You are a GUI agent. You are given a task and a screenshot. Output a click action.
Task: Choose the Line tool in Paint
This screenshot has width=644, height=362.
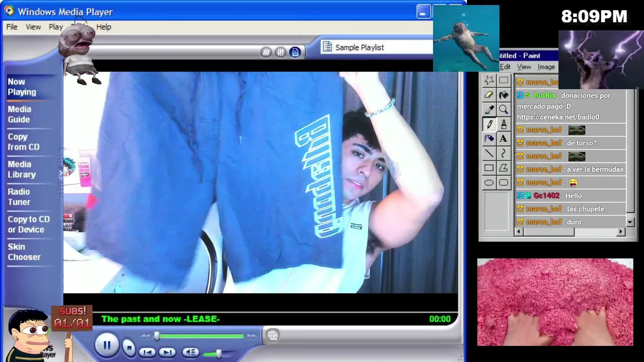[489, 153]
